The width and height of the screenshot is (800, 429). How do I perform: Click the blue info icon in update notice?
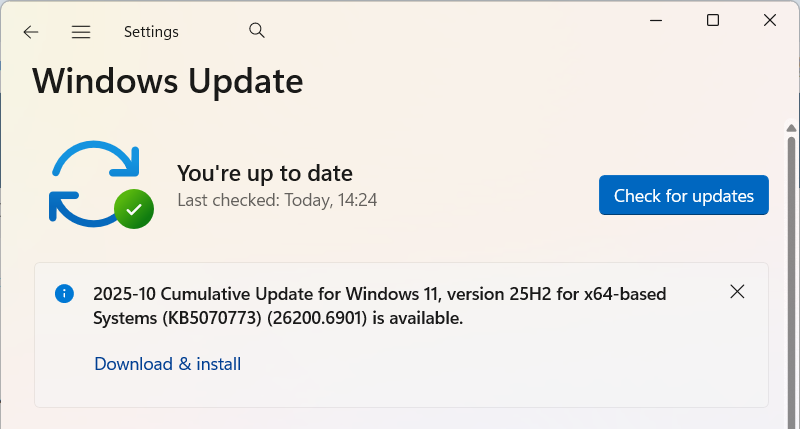point(64,293)
